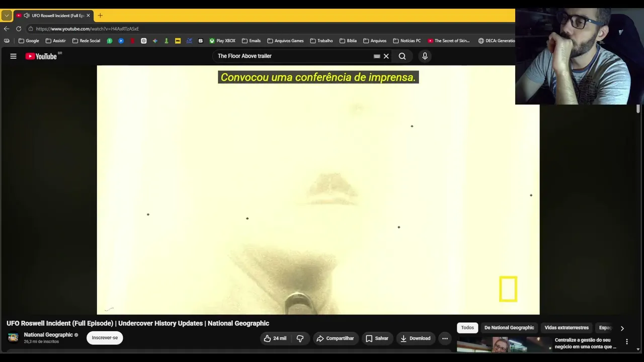Open a new browser tab
The image size is (644, 362).
(x=100, y=16)
